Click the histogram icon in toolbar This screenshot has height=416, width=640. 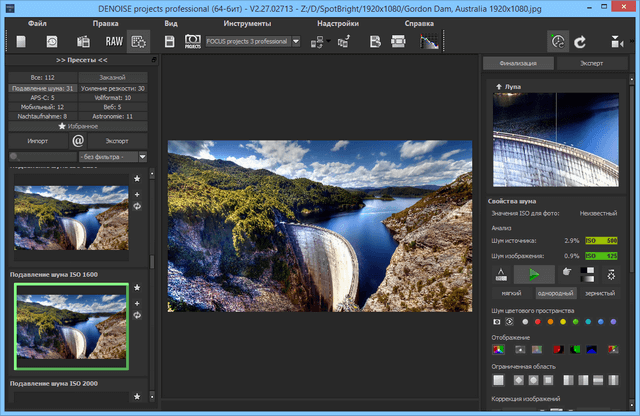(x=428, y=42)
